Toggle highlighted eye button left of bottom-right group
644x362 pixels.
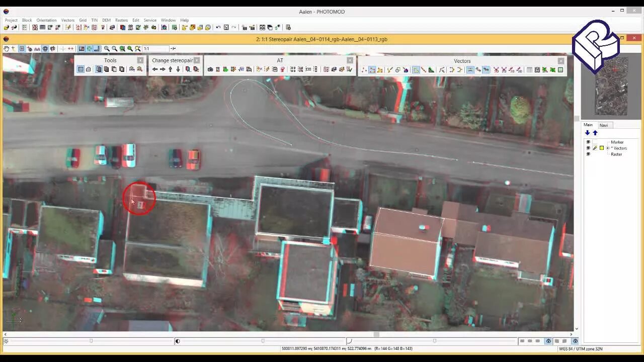548,341
